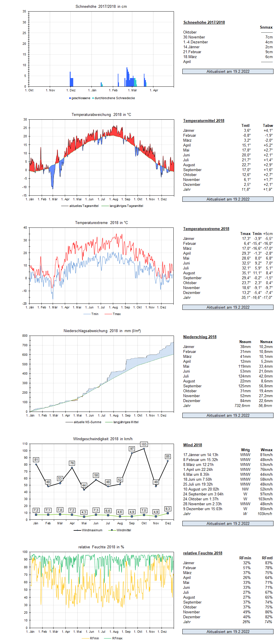Select the 'langjähriges Mittel' legend entry
This screenshot has height=644, width=277.
pos(122,422)
